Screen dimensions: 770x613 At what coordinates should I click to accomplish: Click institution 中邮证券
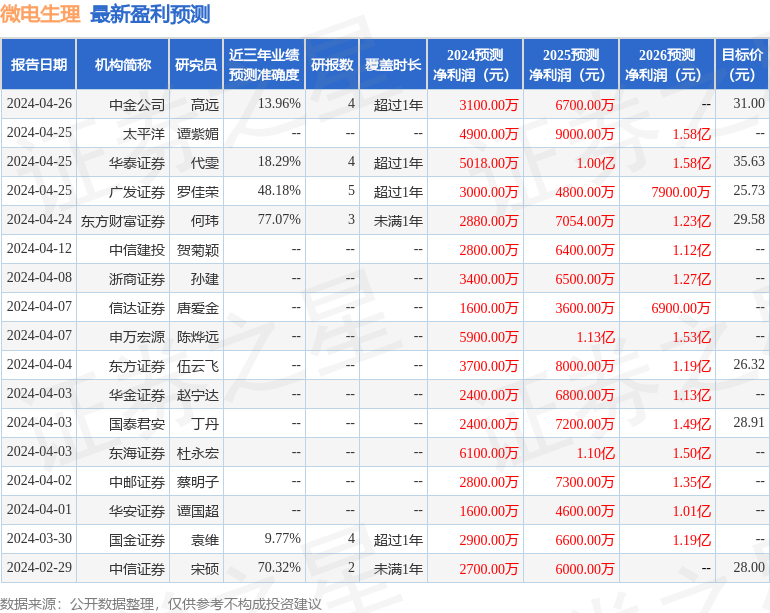[137, 481]
